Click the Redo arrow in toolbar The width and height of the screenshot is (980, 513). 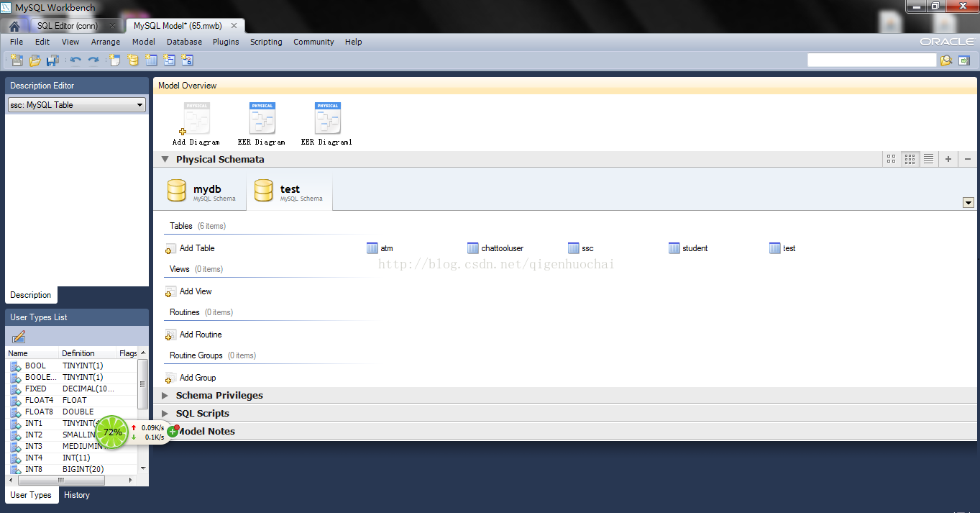[x=93, y=60]
